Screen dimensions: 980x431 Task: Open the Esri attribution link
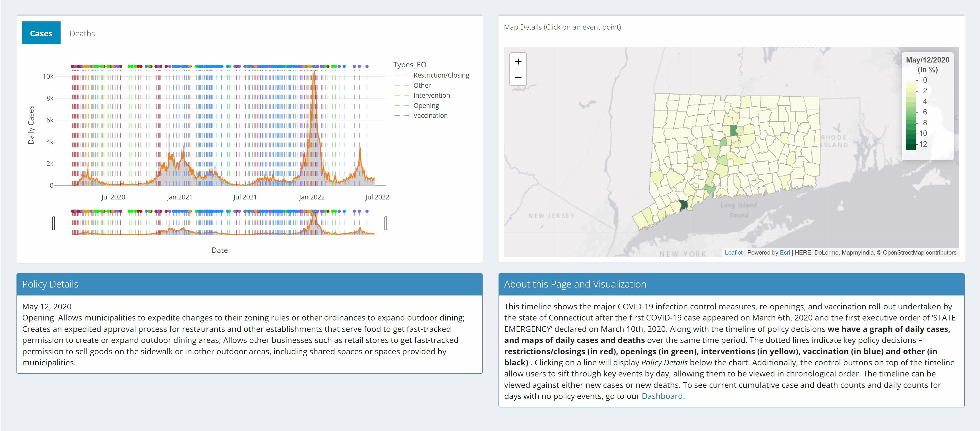(784, 252)
